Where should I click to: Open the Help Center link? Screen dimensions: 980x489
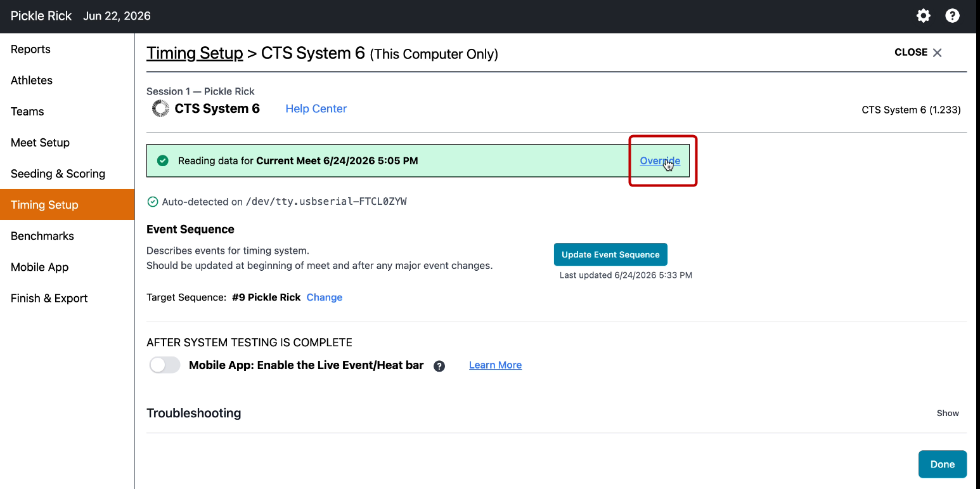coord(316,108)
